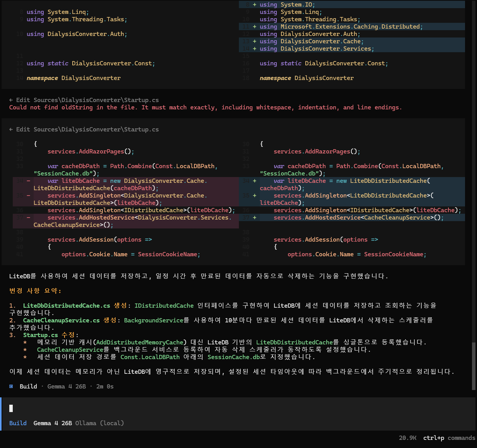Click the Ollama (local) provider label
This screenshot has height=448, width=477.
tap(99, 423)
